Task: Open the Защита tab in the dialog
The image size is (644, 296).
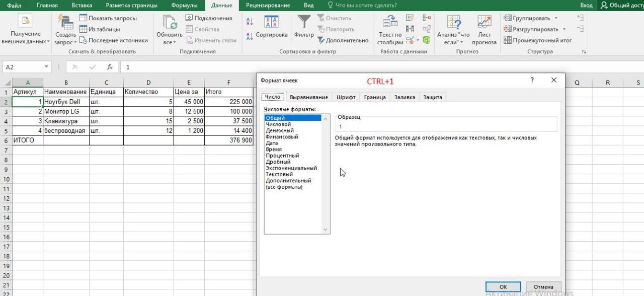Action: (433, 97)
